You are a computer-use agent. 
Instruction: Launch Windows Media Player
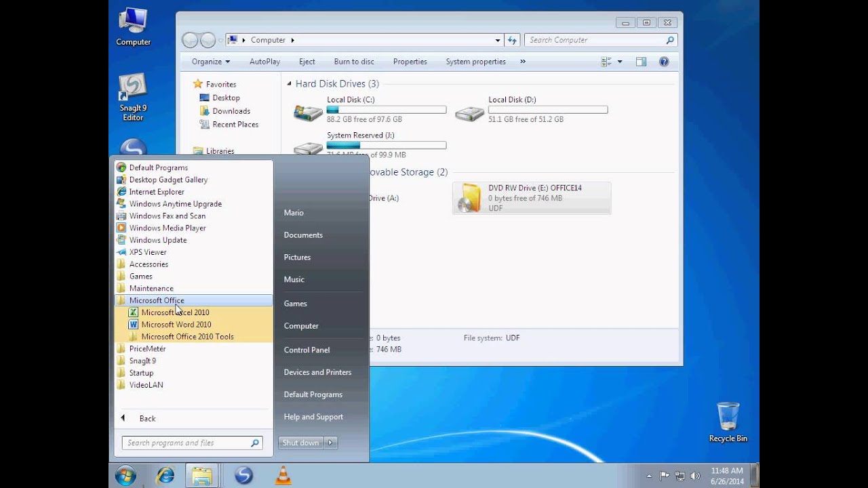click(167, 228)
